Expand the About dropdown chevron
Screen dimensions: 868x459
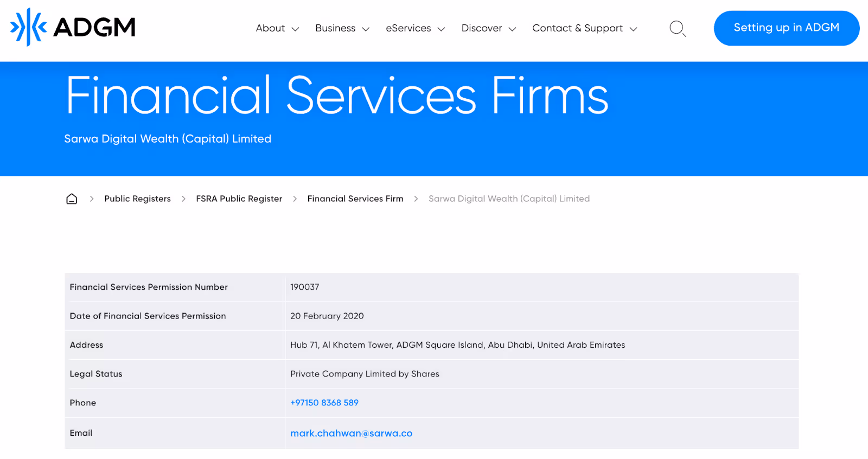click(295, 29)
